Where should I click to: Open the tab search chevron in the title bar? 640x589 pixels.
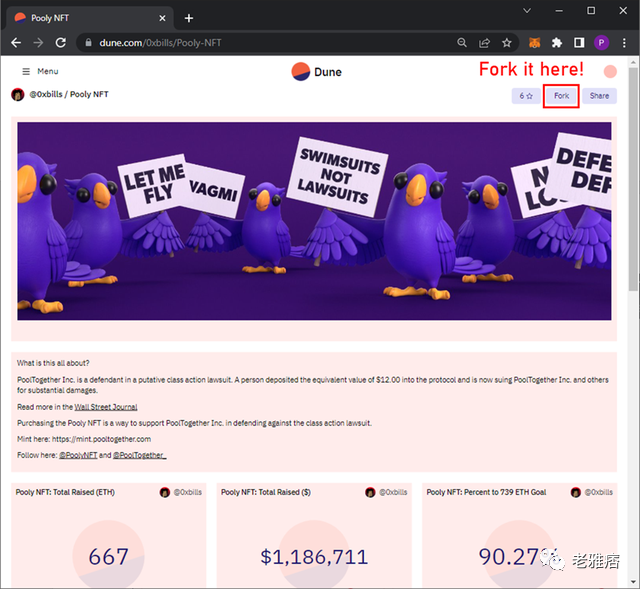pyautogui.click(x=527, y=11)
